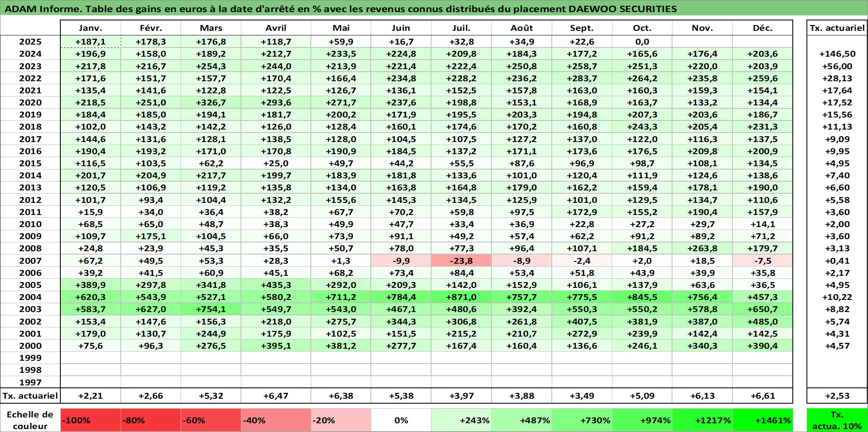Select the Févr. column header
This screenshot has height=432, width=868.
click(151, 28)
